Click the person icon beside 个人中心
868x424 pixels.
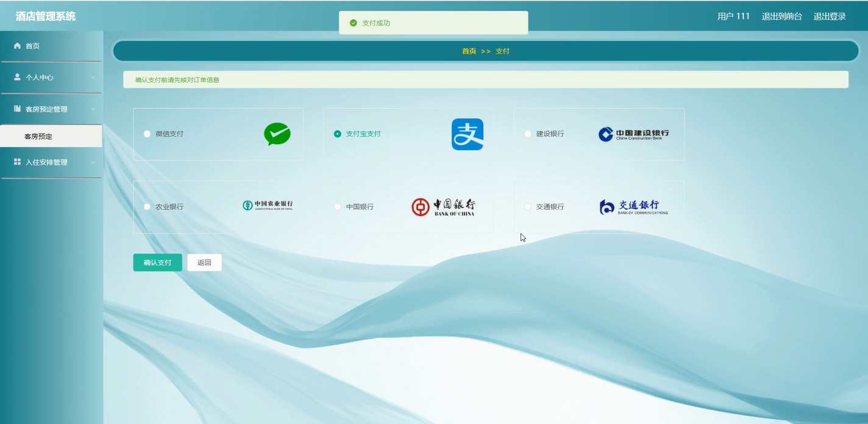tap(17, 77)
